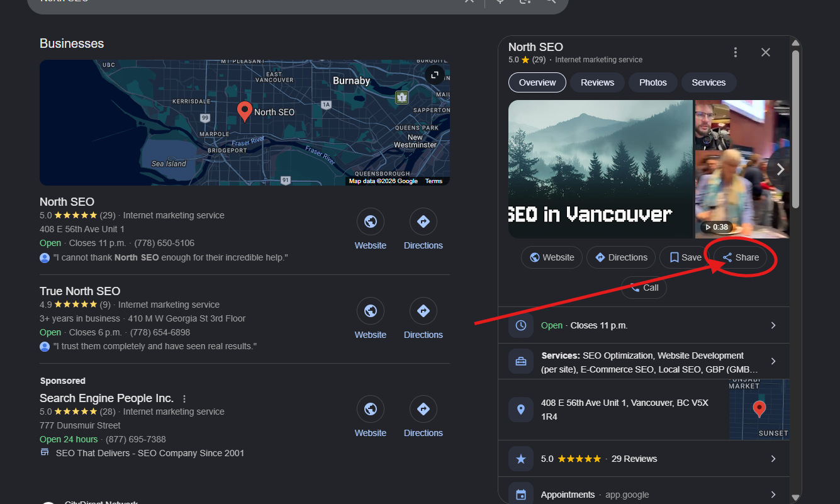Switch to the Overview tab
The width and height of the screenshot is (840, 504).
pyautogui.click(x=537, y=82)
